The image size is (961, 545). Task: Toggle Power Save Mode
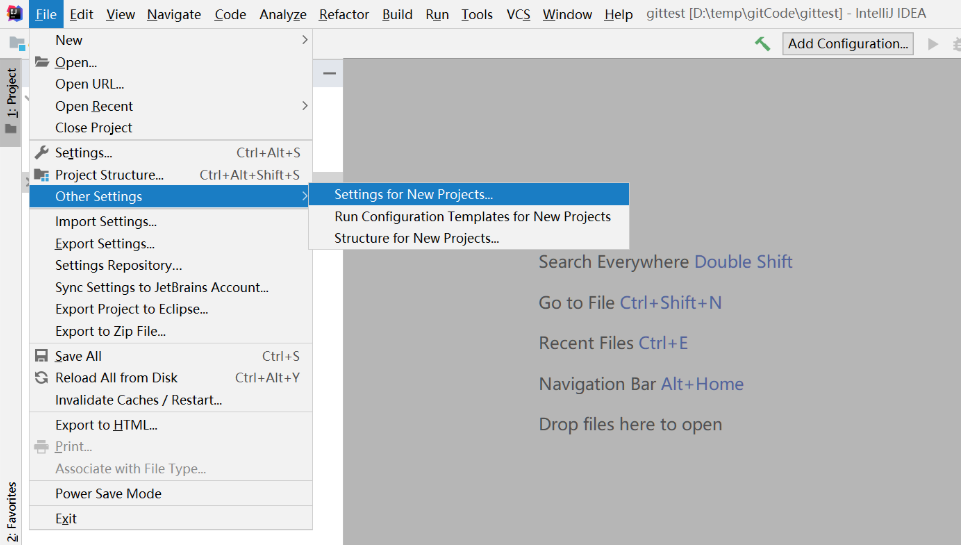[x=171, y=494]
